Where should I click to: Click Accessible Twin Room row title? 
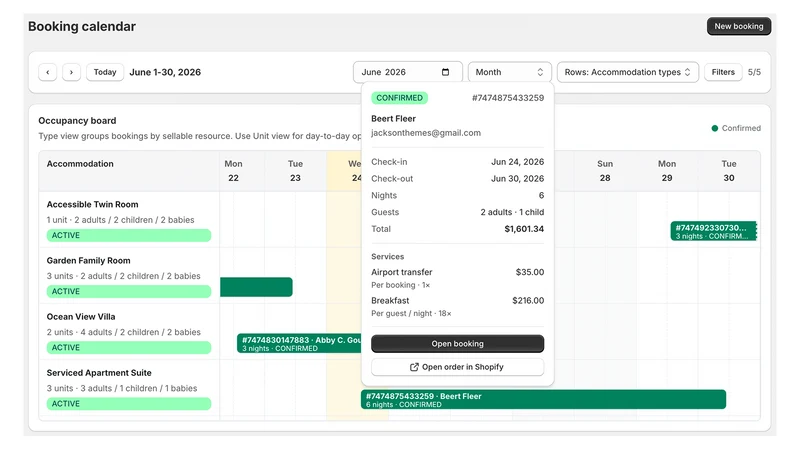tap(92, 204)
